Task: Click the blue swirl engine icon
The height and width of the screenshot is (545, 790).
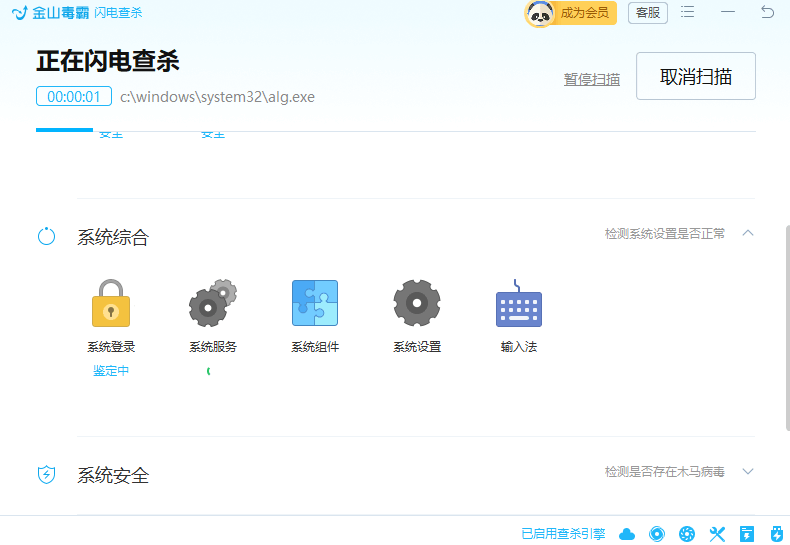Action: [x=657, y=534]
